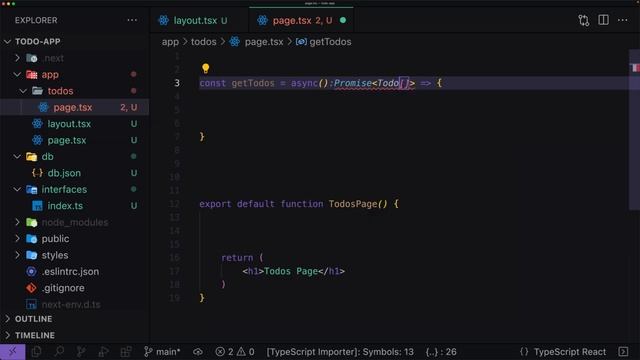Open db.json file

point(74,173)
